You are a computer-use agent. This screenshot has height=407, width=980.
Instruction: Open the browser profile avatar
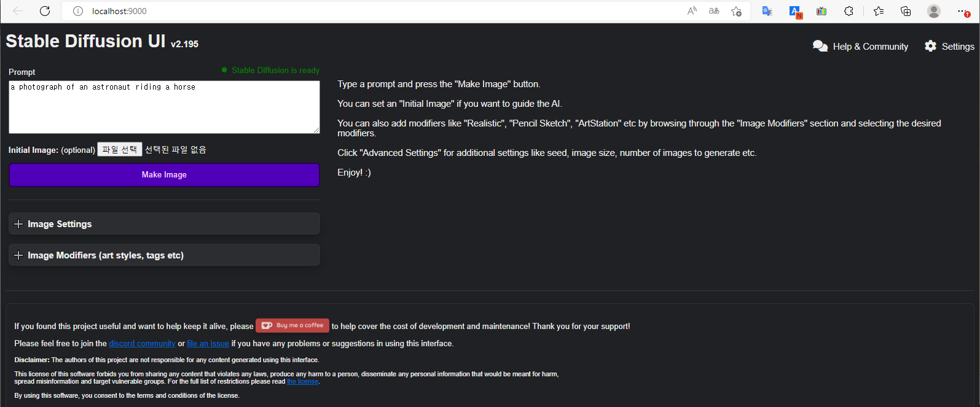click(x=934, y=11)
